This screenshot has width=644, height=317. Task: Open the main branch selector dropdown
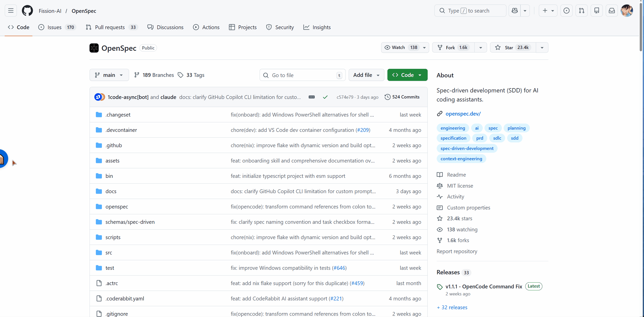(109, 75)
